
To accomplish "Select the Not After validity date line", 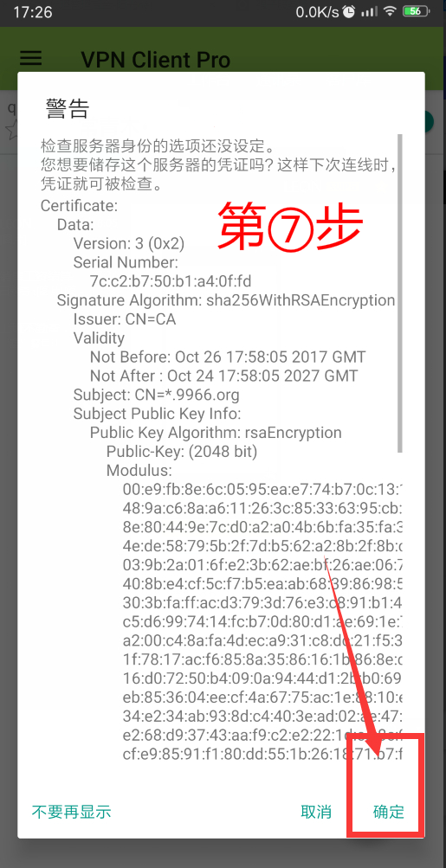I will coord(223,376).
